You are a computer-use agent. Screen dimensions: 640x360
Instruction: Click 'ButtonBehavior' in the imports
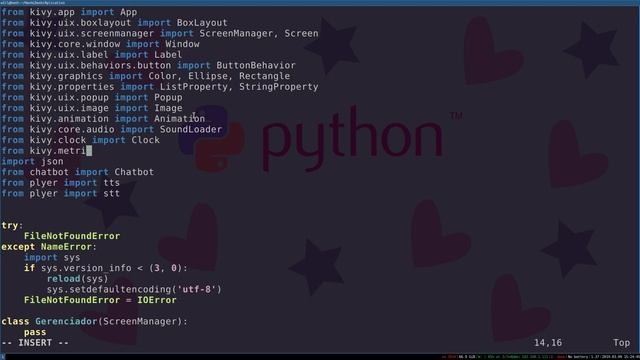pos(256,65)
